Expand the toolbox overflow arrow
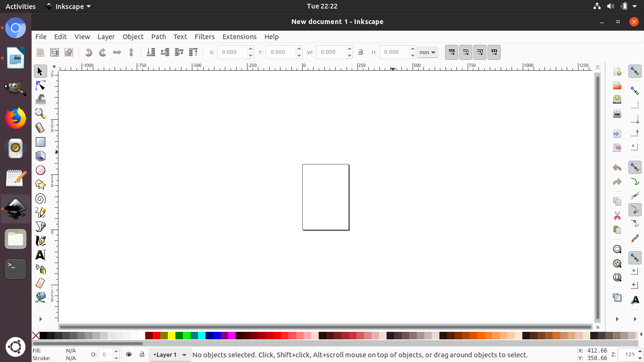Image resolution: width=644 pixels, height=362 pixels. click(41, 319)
